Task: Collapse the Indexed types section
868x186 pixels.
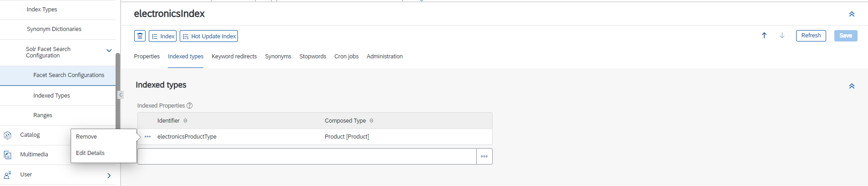Action: pyautogui.click(x=852, y=86)
